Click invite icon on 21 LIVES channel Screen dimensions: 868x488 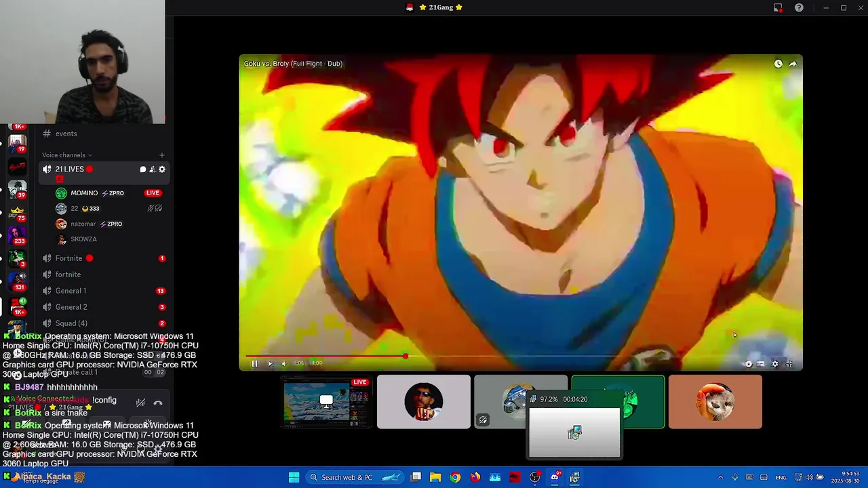[153, 169]
